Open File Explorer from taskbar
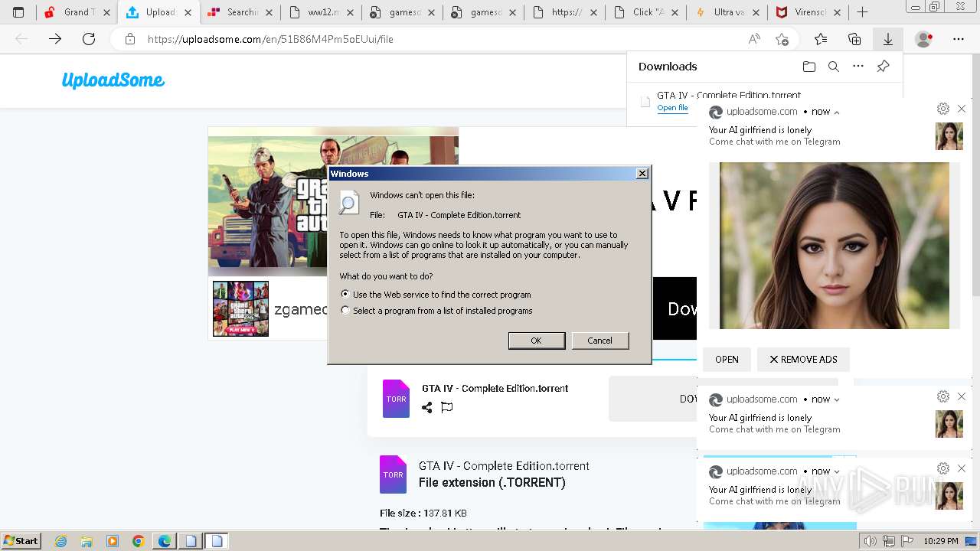 point(87,541)
